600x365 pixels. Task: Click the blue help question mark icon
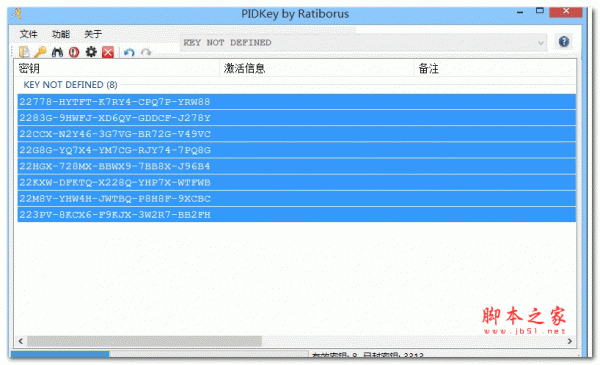[x=564, y=42]
